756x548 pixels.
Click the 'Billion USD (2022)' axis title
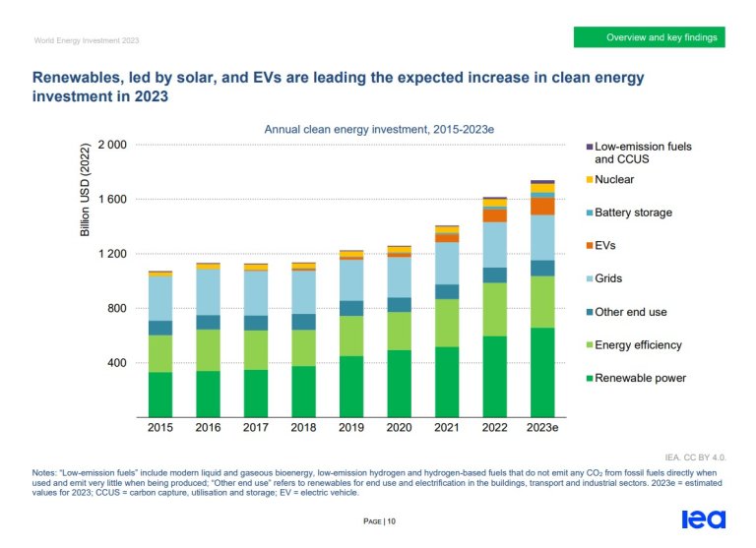85,190
